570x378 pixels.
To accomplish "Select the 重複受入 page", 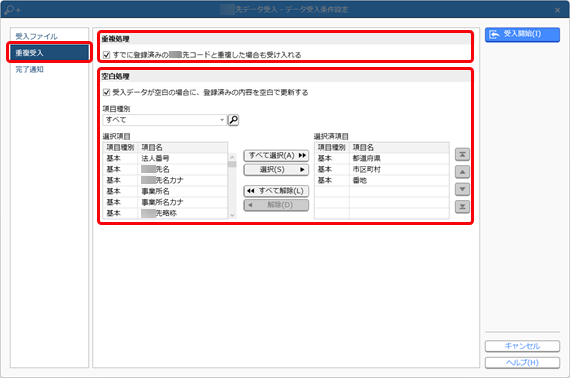I will 49,53.
